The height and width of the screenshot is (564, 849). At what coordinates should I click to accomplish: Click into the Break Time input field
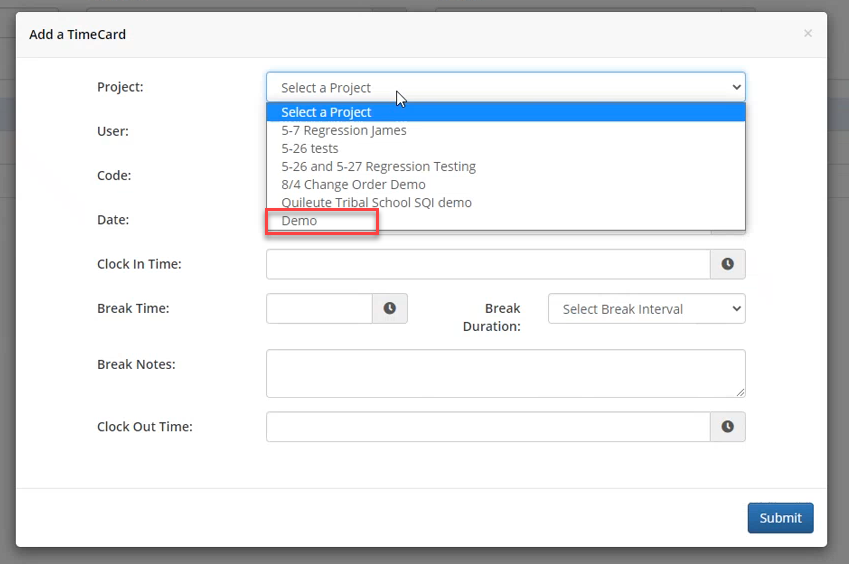[319, 309]
